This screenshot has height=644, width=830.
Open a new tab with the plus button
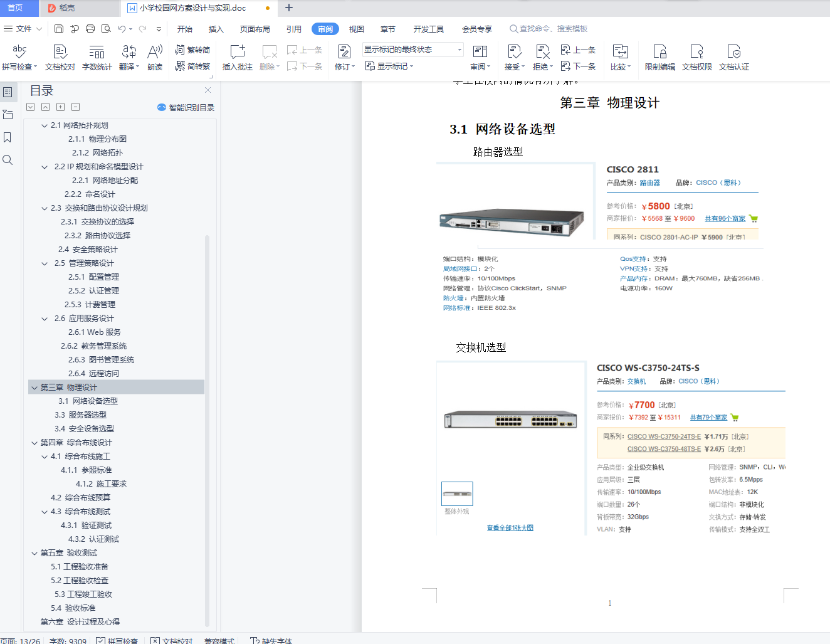coord(289,8)
